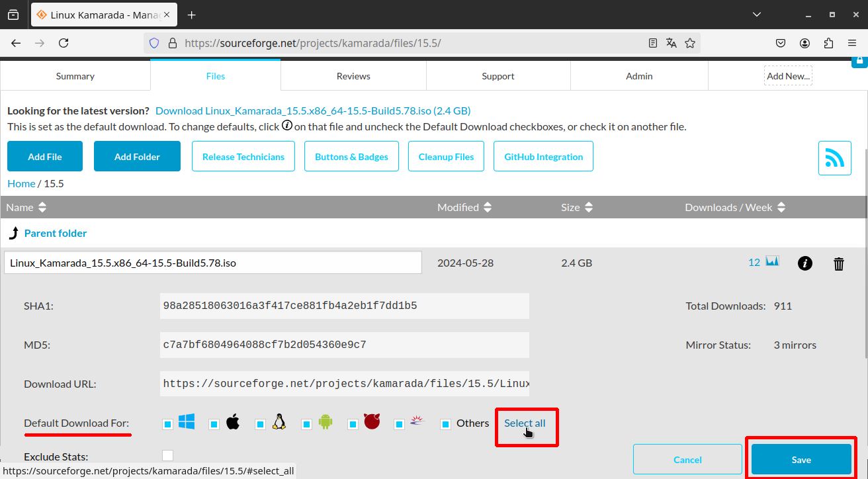The image size is (868, 479).
Task: Sort files by the Modified column arrows
Action: (488, 207)
